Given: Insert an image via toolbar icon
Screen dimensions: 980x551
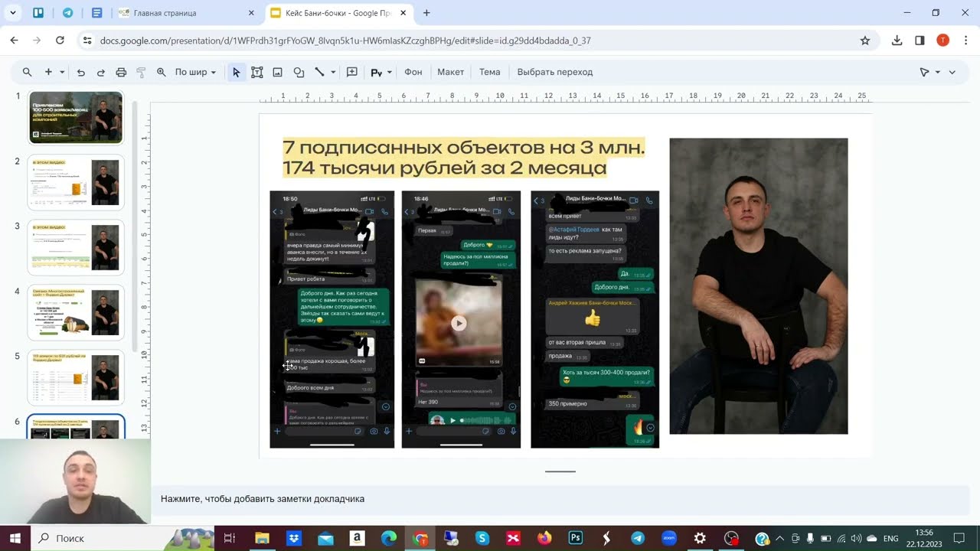Looking at the screenshot, I should click(278, 72).
